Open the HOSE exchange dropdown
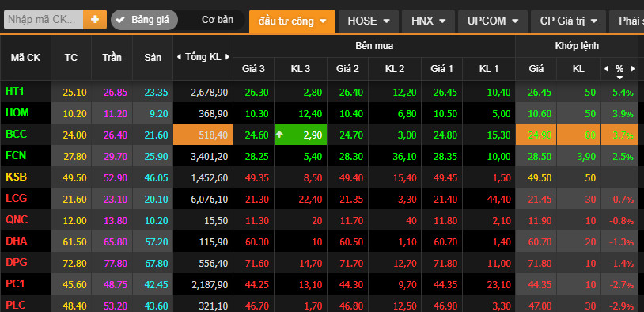Image resolution: width=644 pixels, height=312 pixels. click(369, 21)
